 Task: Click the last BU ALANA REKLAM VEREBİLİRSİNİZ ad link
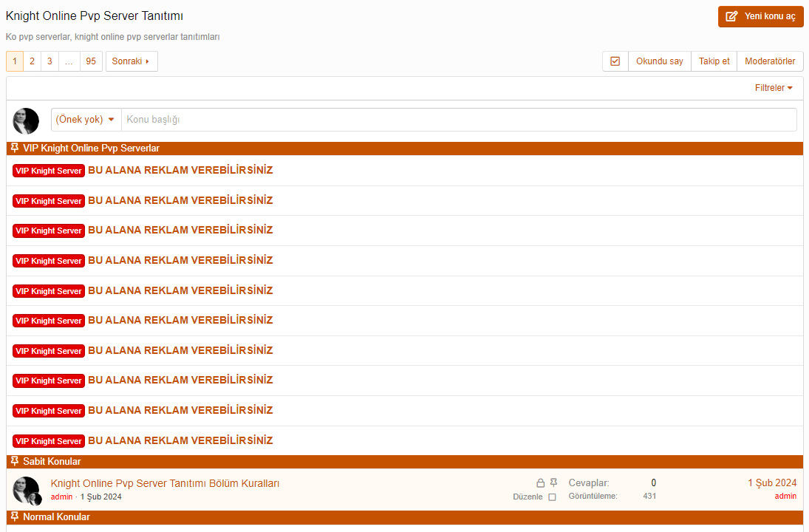[x=180, y=440]
